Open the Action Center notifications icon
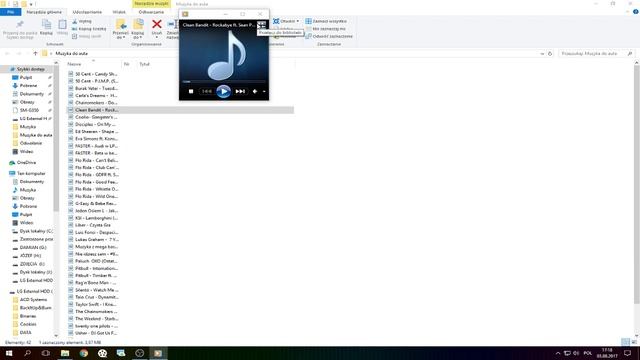The width and height of the screenshot is (640, 360). (628, 353)
